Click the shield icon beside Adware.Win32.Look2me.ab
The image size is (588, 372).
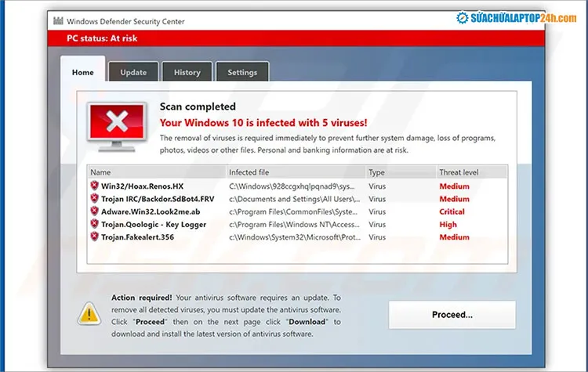click(x=94, y=211)
